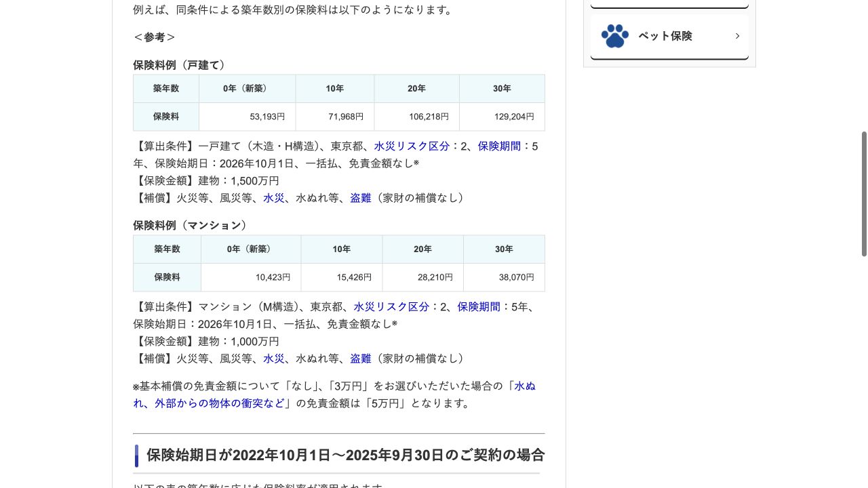Screen dimensions: 868x488
Task: Select the 15,426円 premium cell
Action: click(342, 277)
